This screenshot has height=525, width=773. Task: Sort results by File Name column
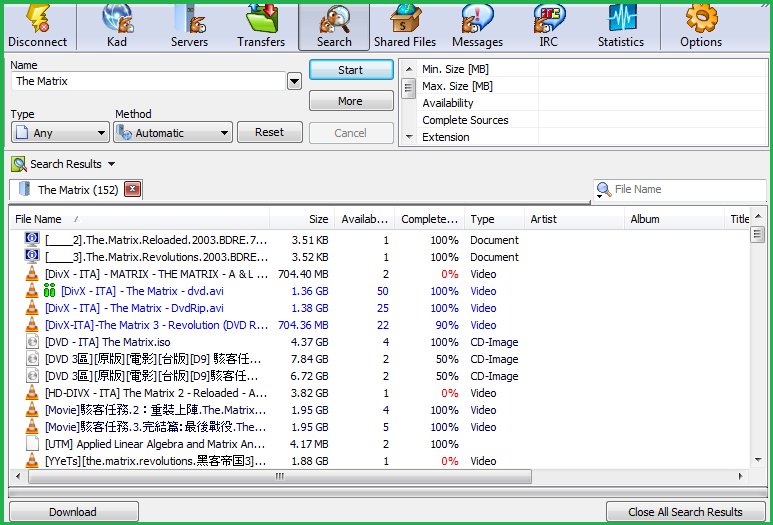click(x=140, y=219)
